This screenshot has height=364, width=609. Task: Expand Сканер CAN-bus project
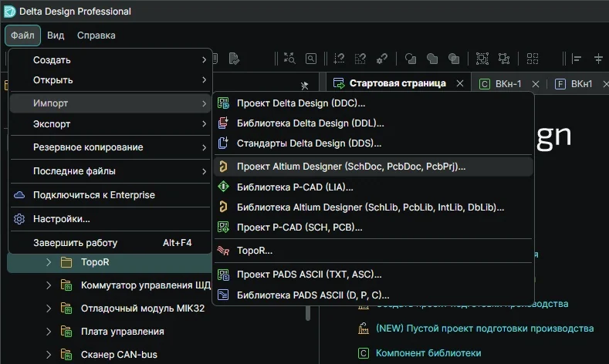49,355
